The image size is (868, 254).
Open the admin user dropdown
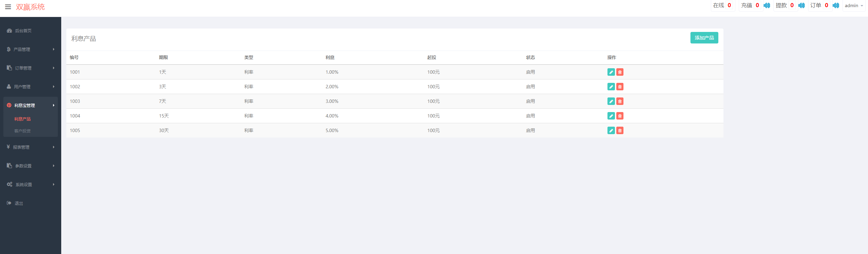tap(854, 6)
